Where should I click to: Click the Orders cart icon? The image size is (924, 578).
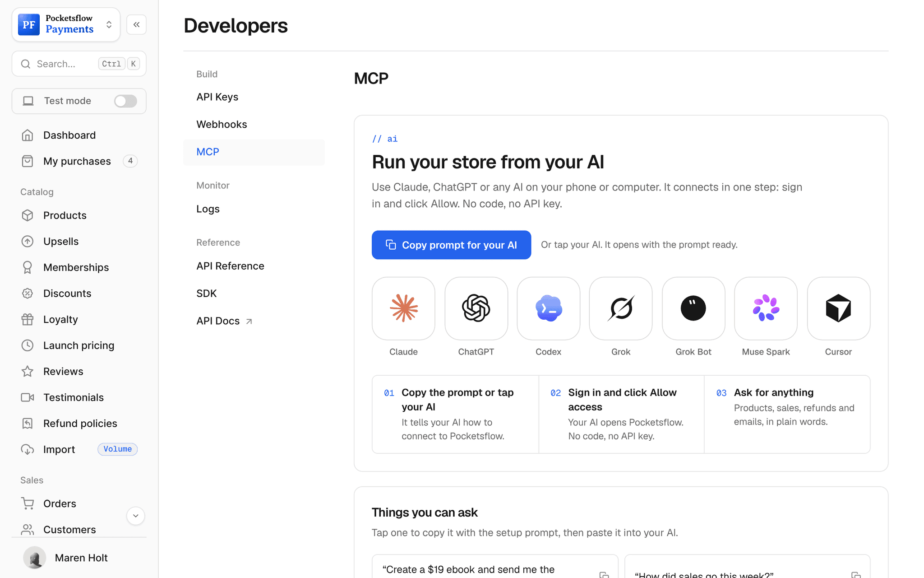(28, 503)
